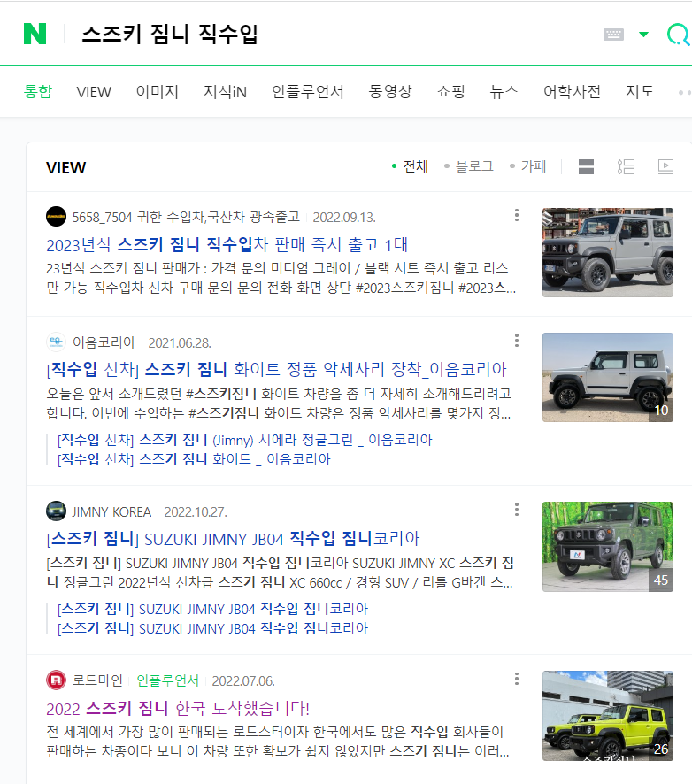The width and height of the screenshot is (692, 784).
Task: Open the on-screen keyboard icon
Action: (x=613, y=34)
